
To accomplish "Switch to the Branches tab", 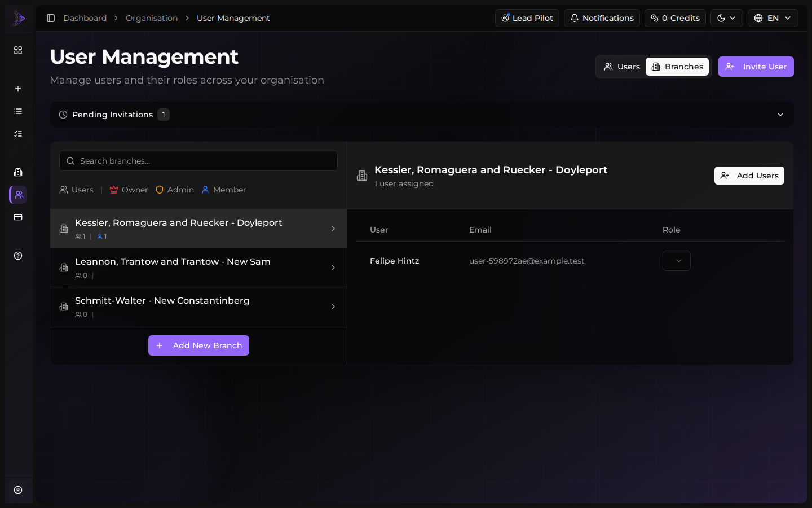I will [677, 67].
